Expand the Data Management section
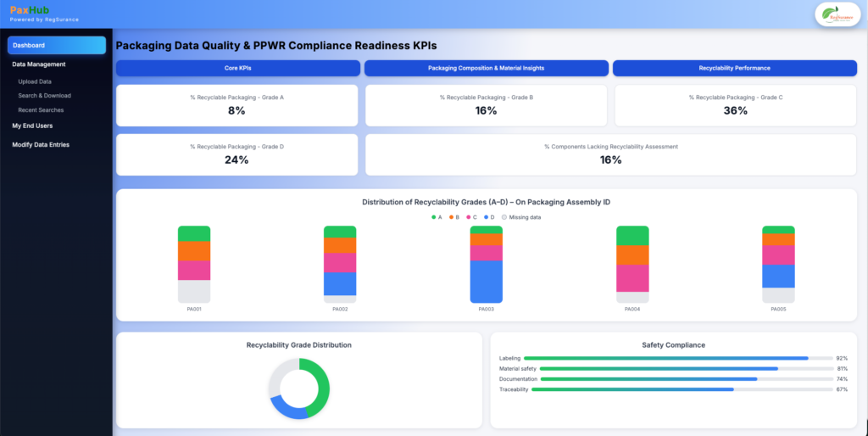This screenshot has width=868, height=436. point(39,64)
